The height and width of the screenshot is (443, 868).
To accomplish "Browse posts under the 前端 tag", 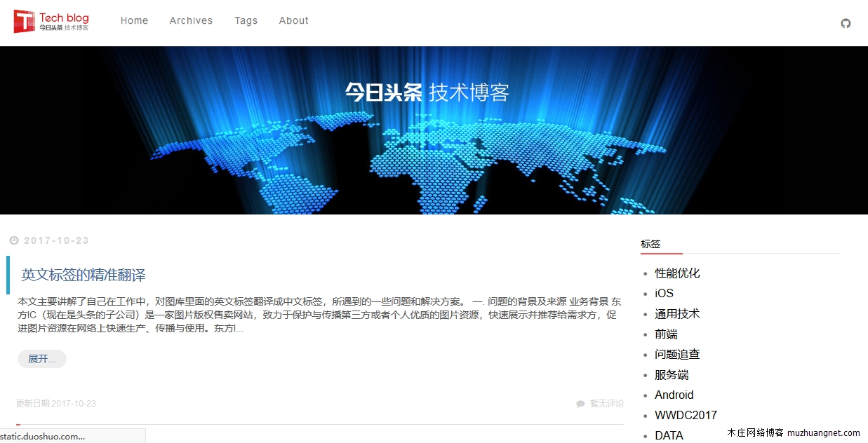I will [666, 334].
